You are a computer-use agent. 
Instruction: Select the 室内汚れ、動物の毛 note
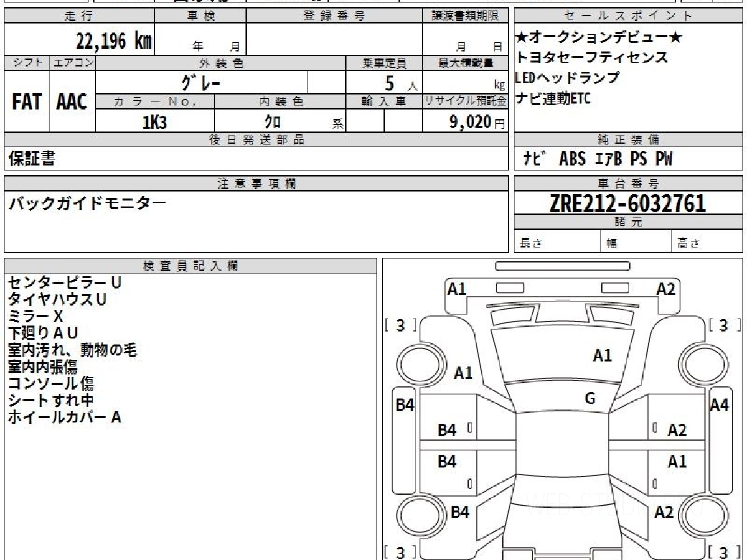point(72,350)
